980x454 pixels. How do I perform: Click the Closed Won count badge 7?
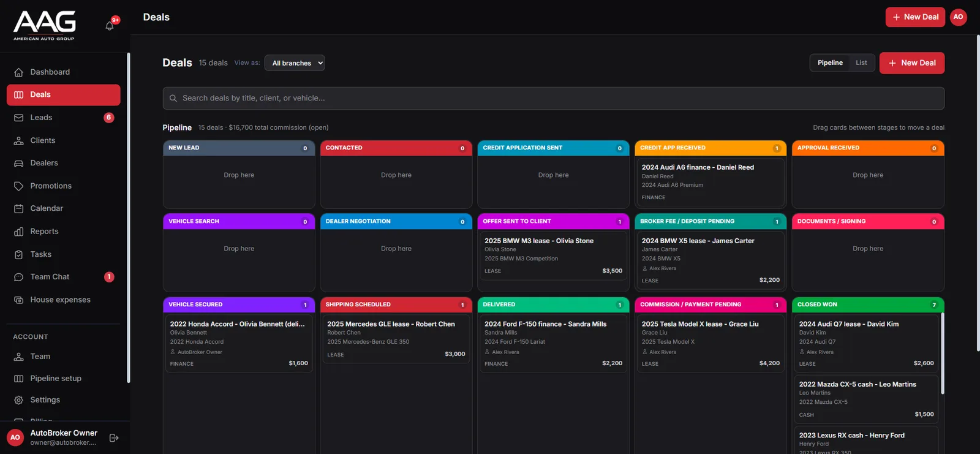coord(934,305)
